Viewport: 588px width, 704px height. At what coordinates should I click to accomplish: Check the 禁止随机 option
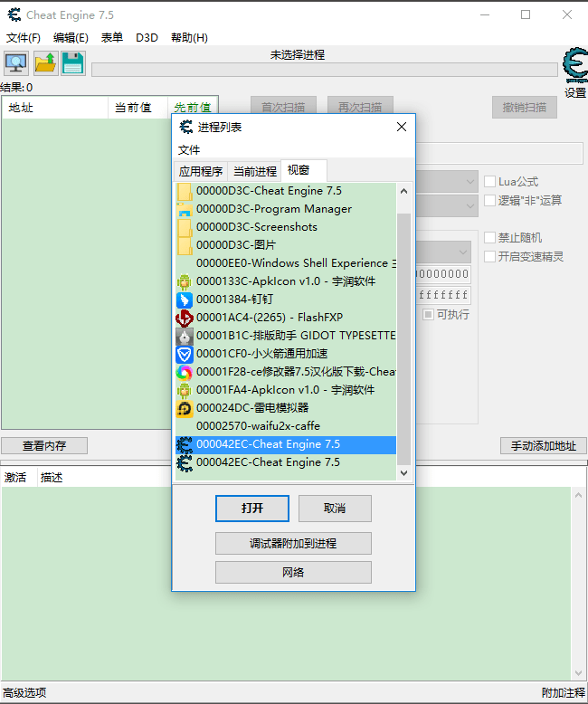489,237
